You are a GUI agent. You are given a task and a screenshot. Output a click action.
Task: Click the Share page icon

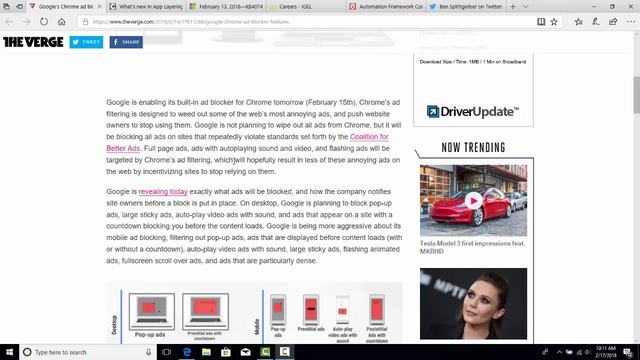pyautogui.click(x=613, y=22)
